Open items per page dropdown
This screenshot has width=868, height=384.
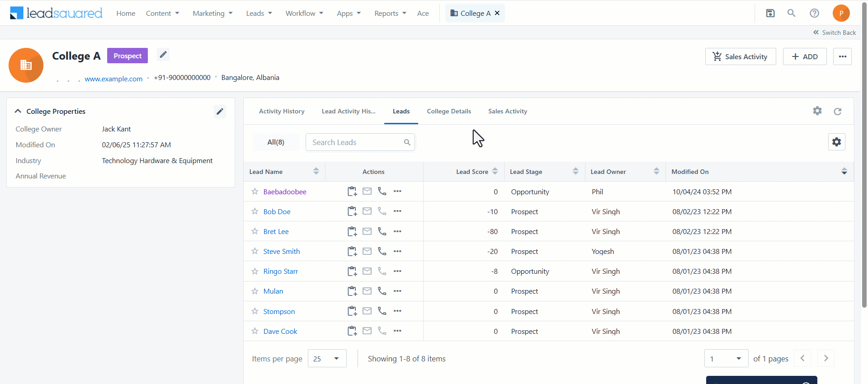click(x=327, y=358)
